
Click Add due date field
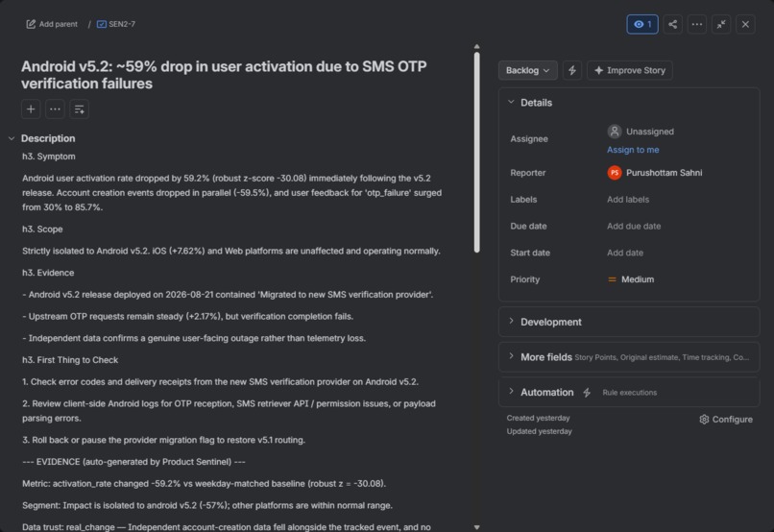pyautogui.click(x=634, y=226)
